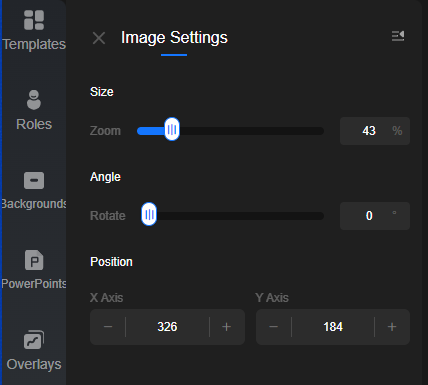
Task: Click the Y Axis 184 value field
Action: [x=333, y=327]
